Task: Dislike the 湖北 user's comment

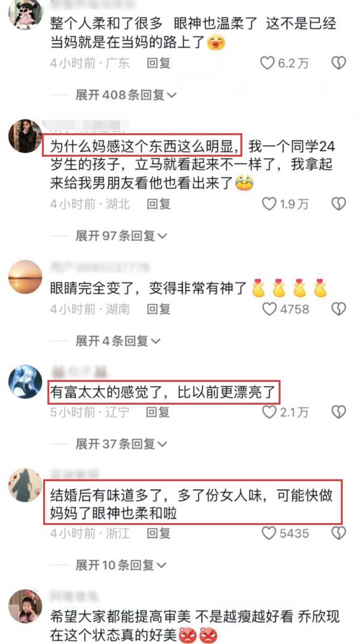Action: coord(338,204)
